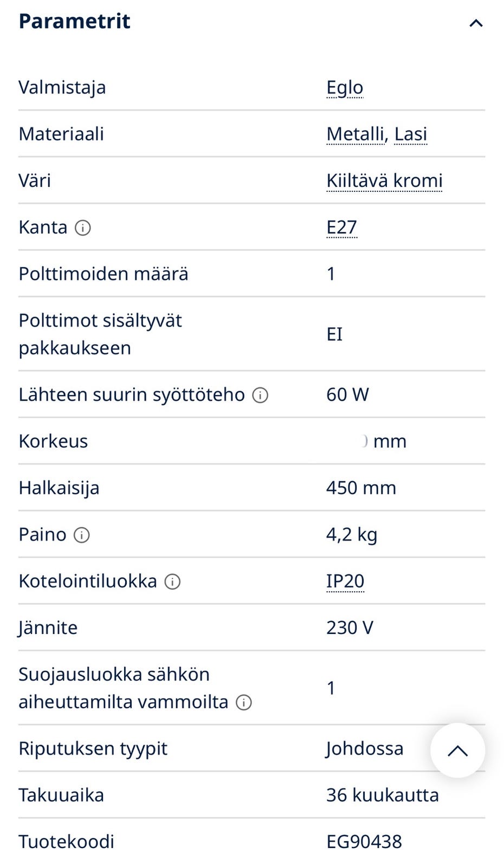Tap the Parametrit section heading
The height and width of the screenshot is (867, 504).
(x=74, y=21)
